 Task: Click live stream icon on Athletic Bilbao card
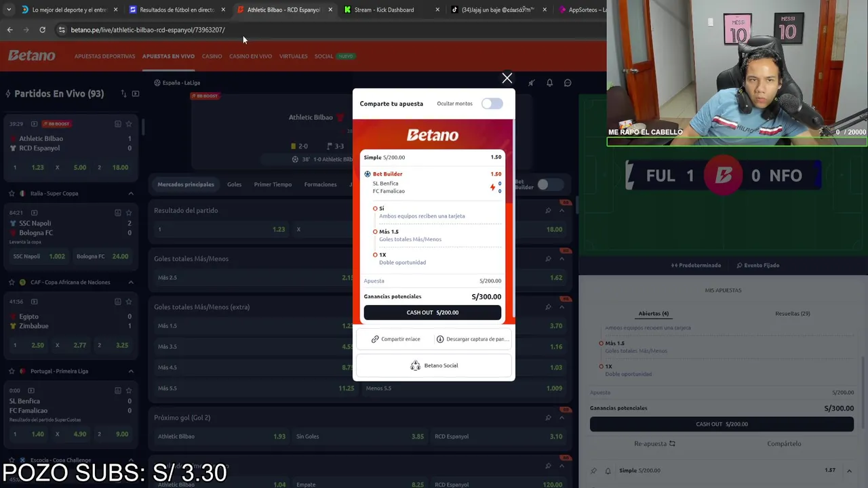[x=34, y=124]
